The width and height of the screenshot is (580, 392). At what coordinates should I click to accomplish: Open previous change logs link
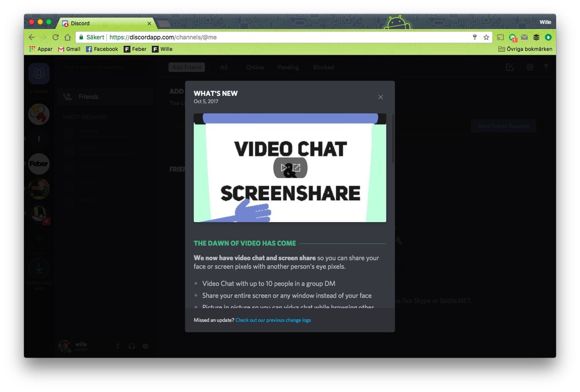pyautogui.click(x=273, y=320)
